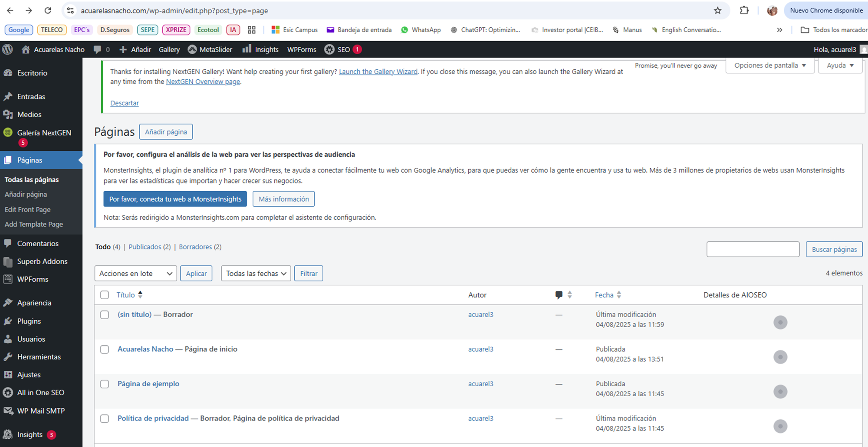868x447 pixels.
Task: Open Gallery menu in admin bar
Action: (x=169, y=49)
